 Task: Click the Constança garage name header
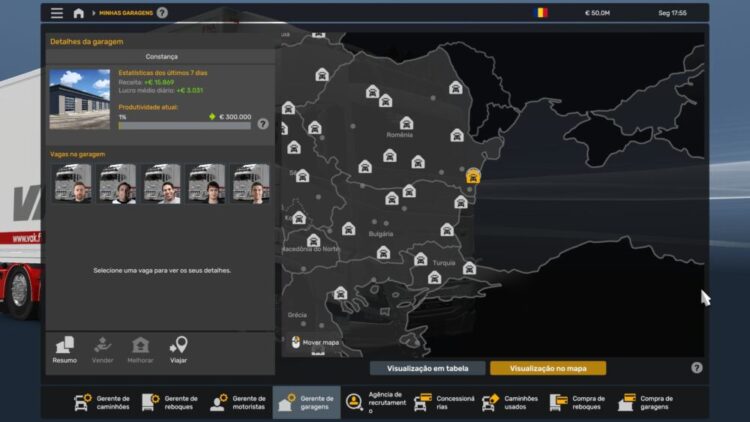coord(161,56)
